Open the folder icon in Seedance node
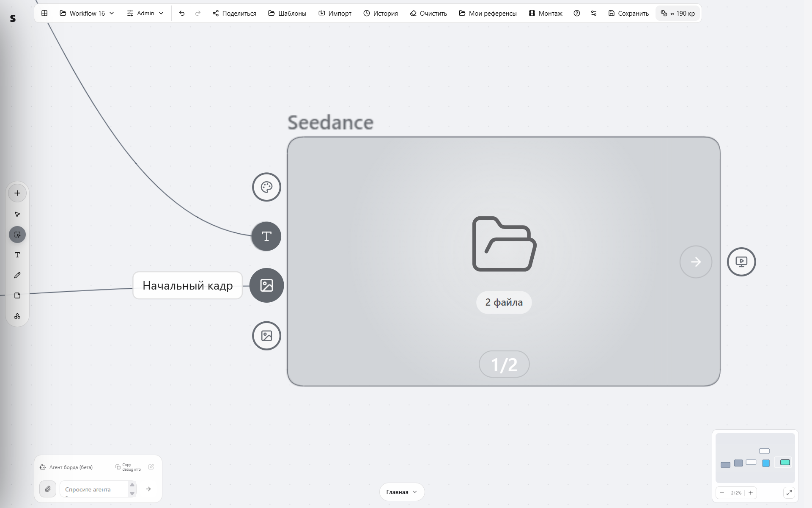The width and height of the screenshot is (812, 508). (x=504, y=244)
